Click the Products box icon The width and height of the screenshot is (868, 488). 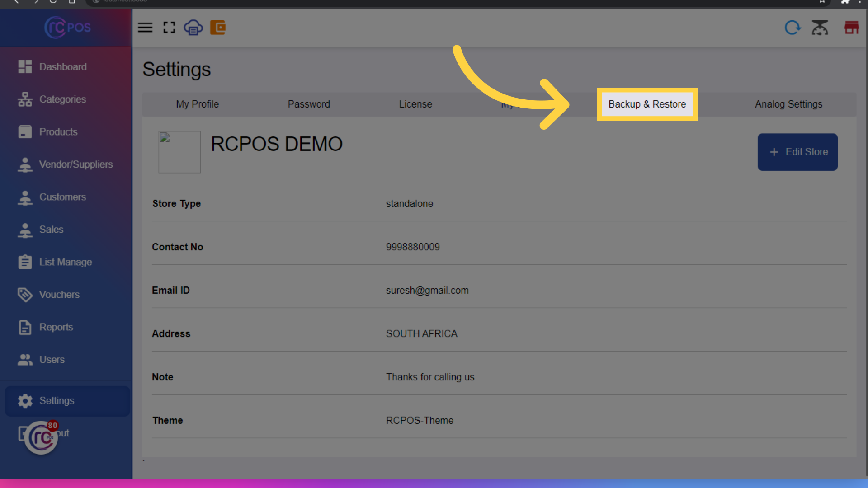pyautogui.click(x=25, y=131)
